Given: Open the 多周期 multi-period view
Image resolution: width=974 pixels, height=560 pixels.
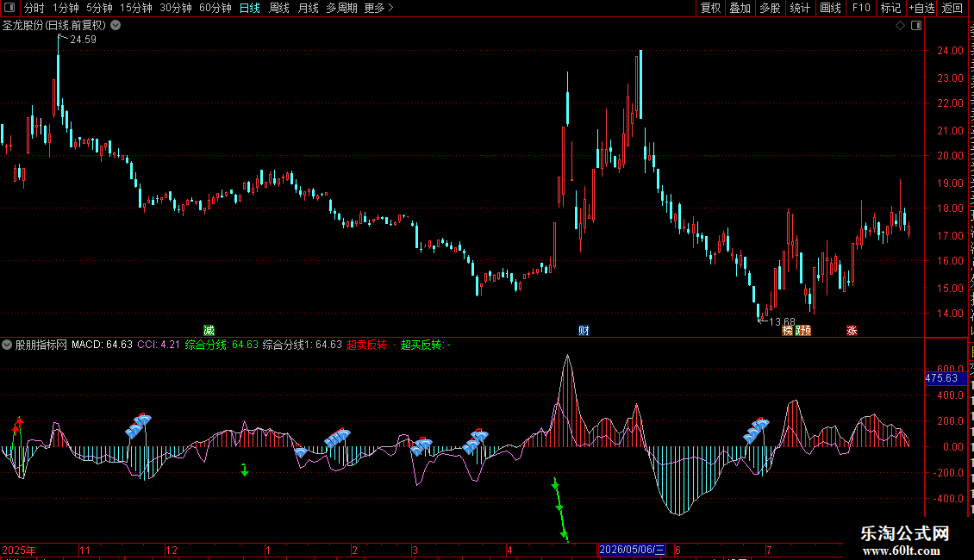Looking at the screenshot, I should point(341,8).
